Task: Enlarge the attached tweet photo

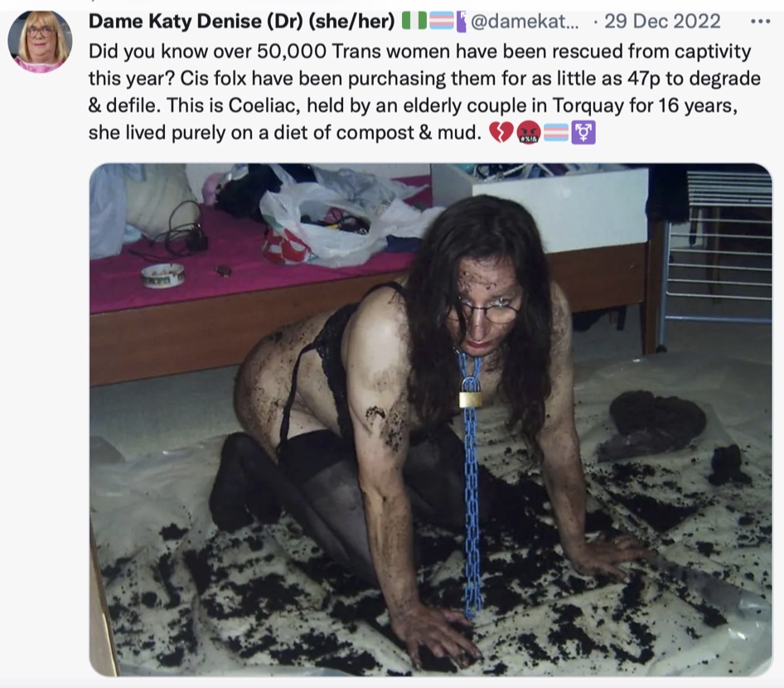Action: (431, 419)
